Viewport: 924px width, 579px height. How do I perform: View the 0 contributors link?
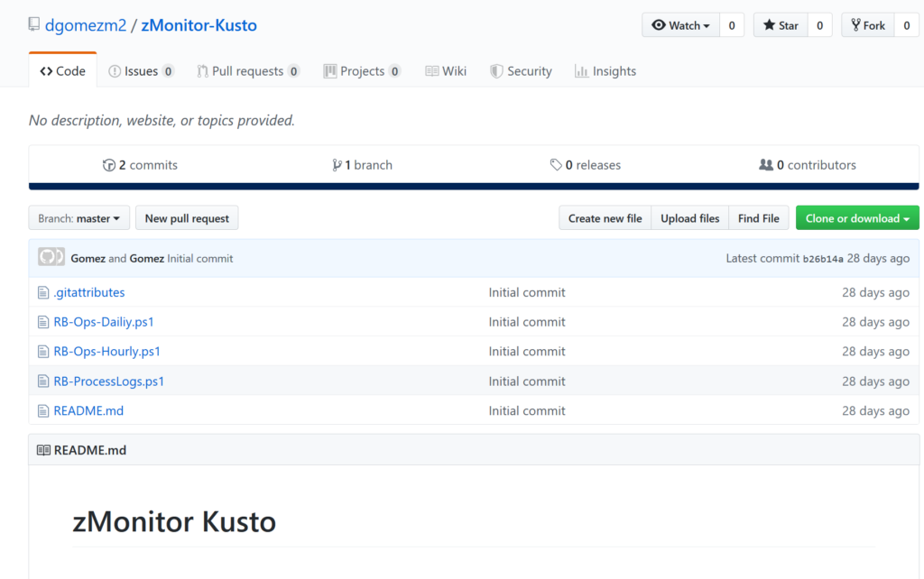coord(808,165)
